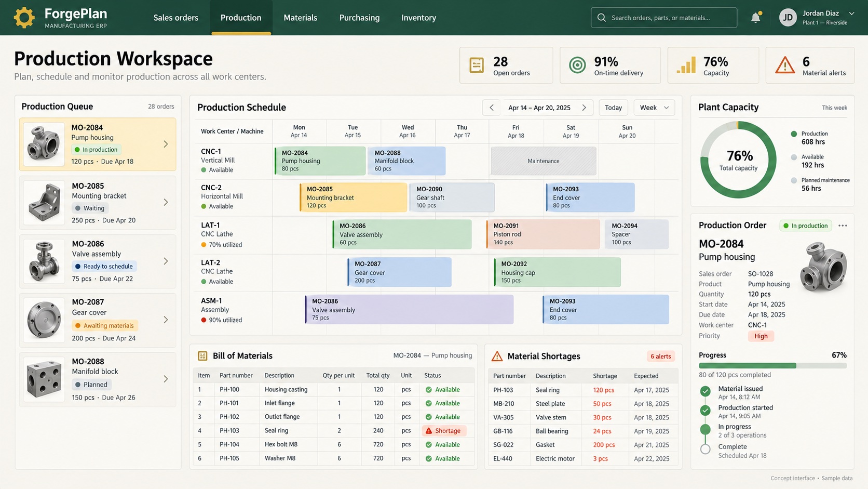Click the EL-440 Electric motor row
Image resolution: width=868 pixels, height=489 pixels.
pos(583,459)
